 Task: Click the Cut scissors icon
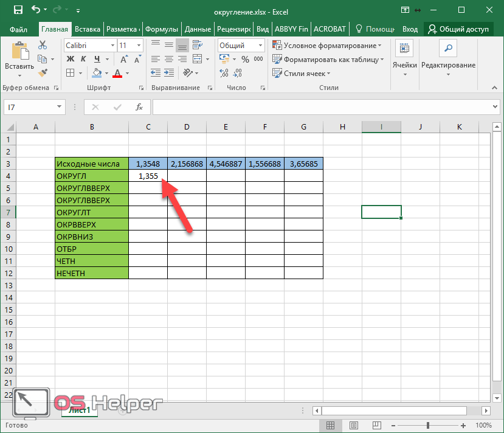click(x=43, y=45)
